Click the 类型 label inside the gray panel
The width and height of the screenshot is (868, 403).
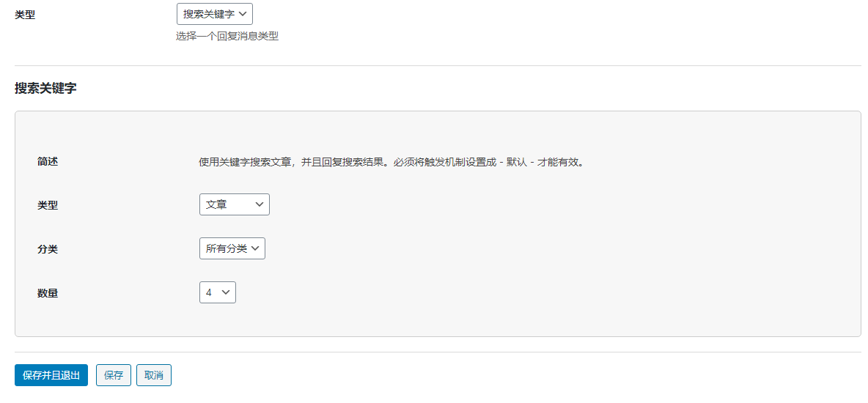pyautogui.click(x=48, y=205)
